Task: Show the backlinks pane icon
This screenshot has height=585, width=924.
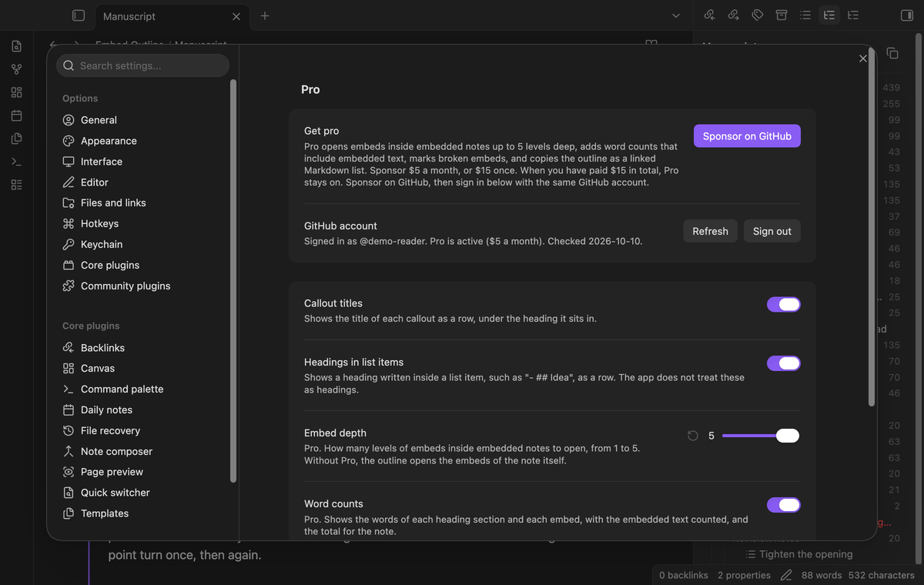Action: click(710, 15)
